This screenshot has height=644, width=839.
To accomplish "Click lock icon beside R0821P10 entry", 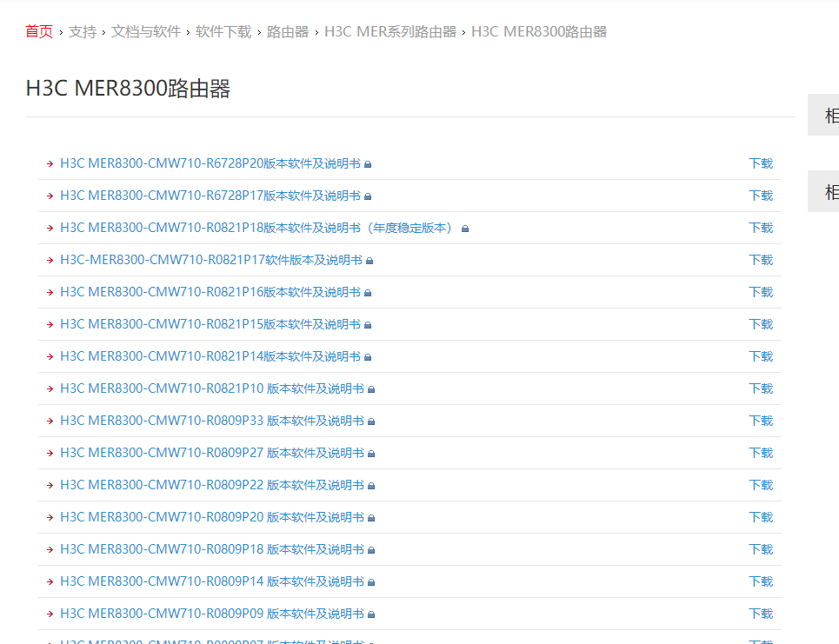I will [371, 389].
